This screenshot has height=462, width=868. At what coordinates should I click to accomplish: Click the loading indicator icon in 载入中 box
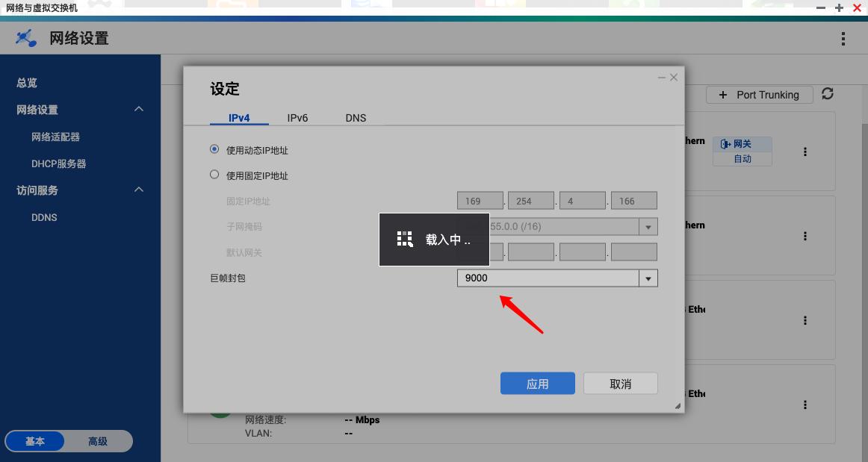click(404, 239)
